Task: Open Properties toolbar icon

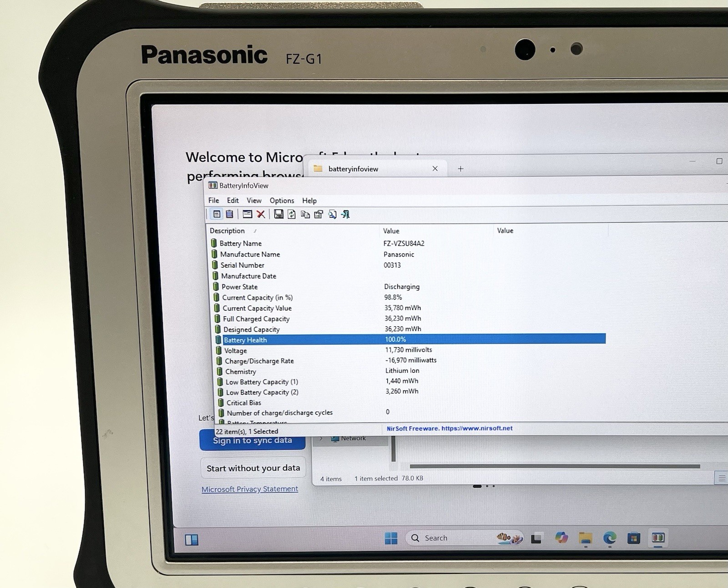Action: (318, 214)
